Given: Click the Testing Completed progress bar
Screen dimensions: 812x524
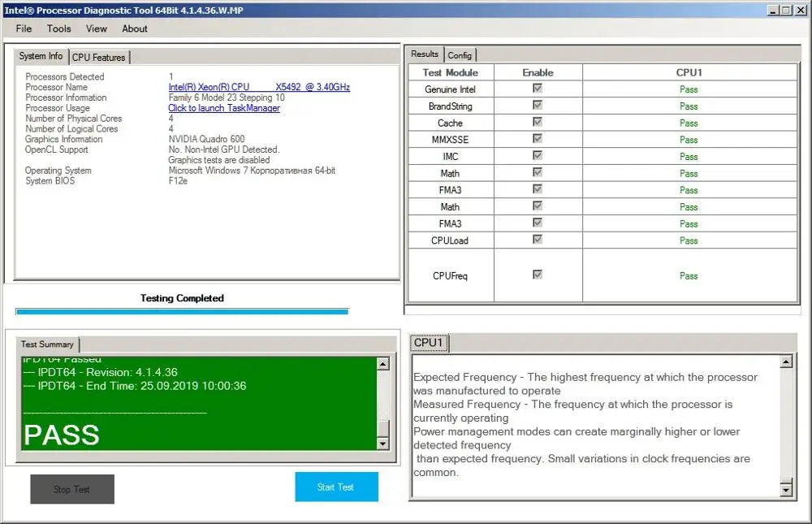Looking at the screenshot, I should pyautogui.click(x=182, y=311).
